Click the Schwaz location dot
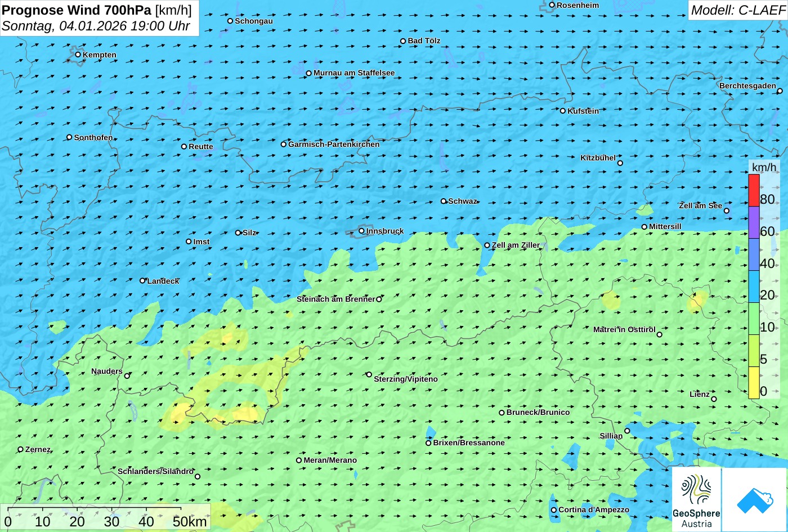The height and width of the screenshot is (532, 788). point(444,201)
